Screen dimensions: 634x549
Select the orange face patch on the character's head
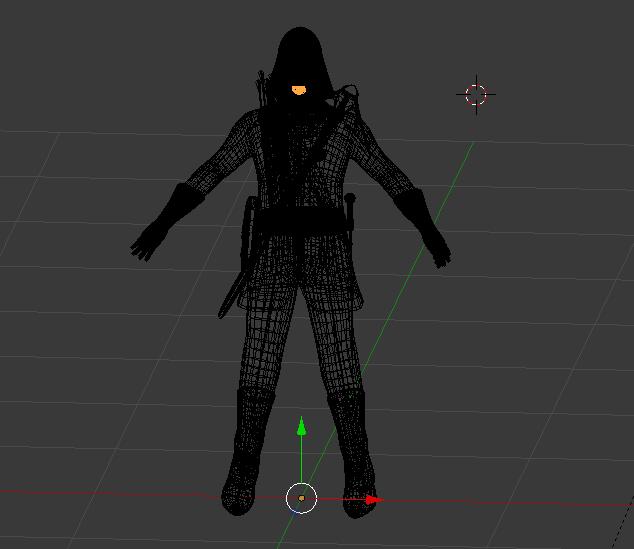point(299,90)
